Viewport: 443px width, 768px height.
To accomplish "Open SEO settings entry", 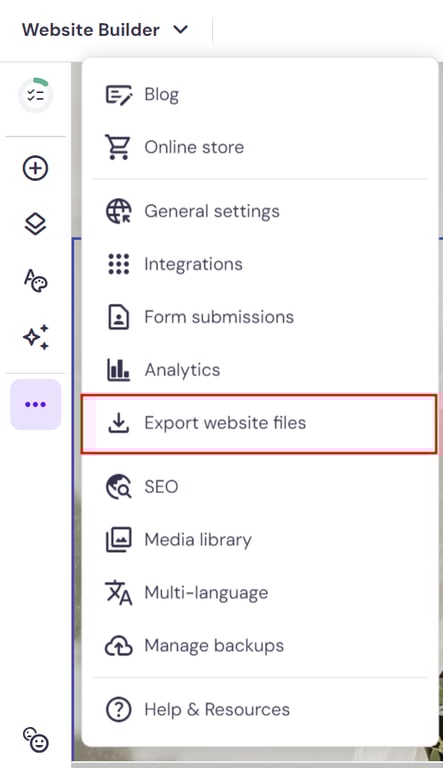I will click(161, 487).
